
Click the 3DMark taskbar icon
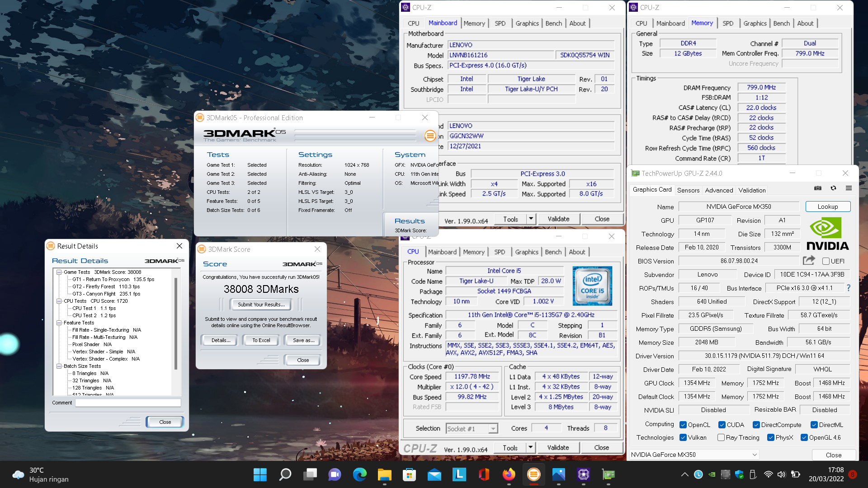pos(533,474)
